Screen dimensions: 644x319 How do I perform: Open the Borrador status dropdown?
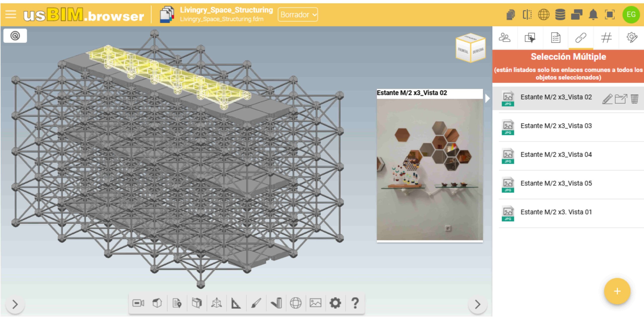click(298, 15)
